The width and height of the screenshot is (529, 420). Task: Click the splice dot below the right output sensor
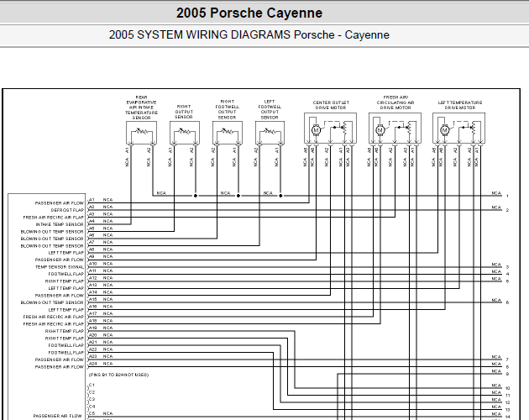(x=196, y=196)
